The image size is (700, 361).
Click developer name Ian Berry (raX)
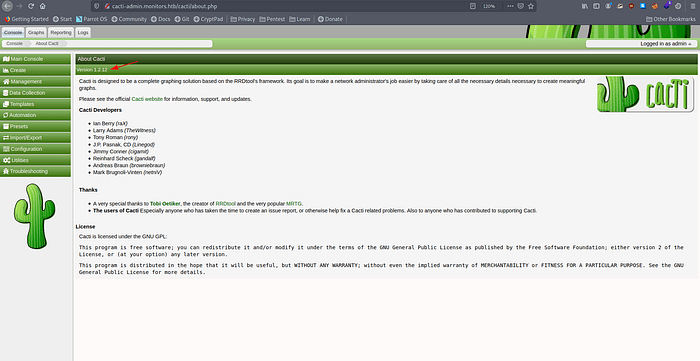tap(110, 124)
